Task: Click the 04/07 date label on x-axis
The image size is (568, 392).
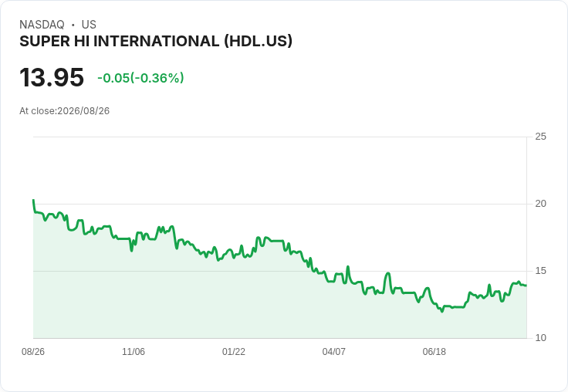Action: click(333, 351)
